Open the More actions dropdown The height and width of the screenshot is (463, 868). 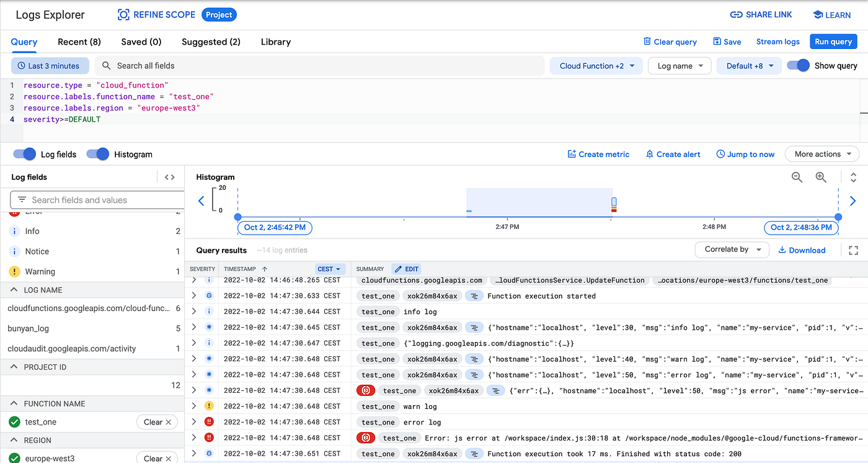coord(822,153)
